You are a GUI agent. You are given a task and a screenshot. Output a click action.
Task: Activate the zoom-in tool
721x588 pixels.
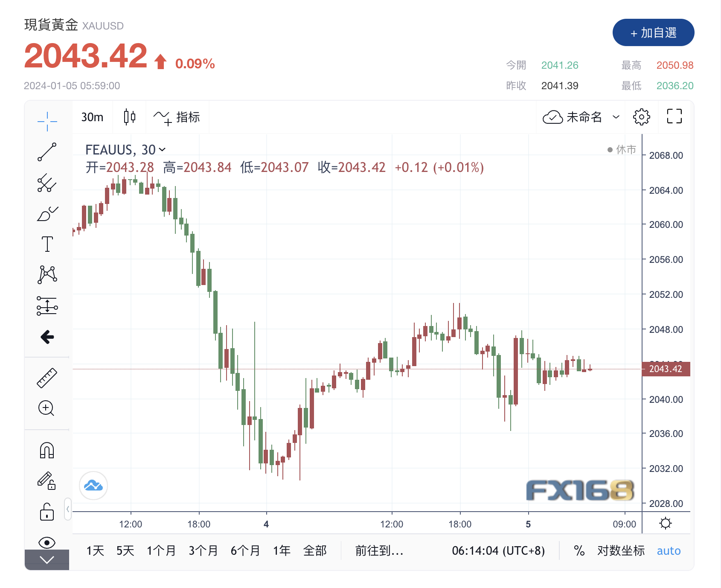pos(46,408)
